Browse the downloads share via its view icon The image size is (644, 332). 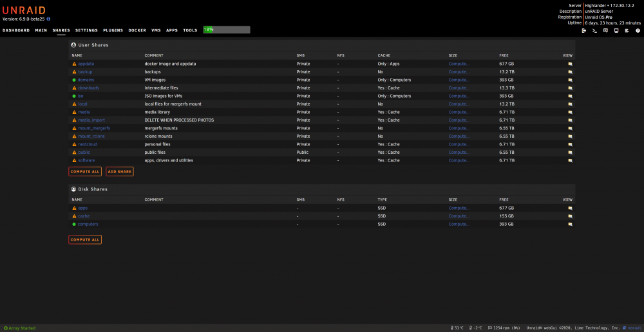tap(570, 88)
